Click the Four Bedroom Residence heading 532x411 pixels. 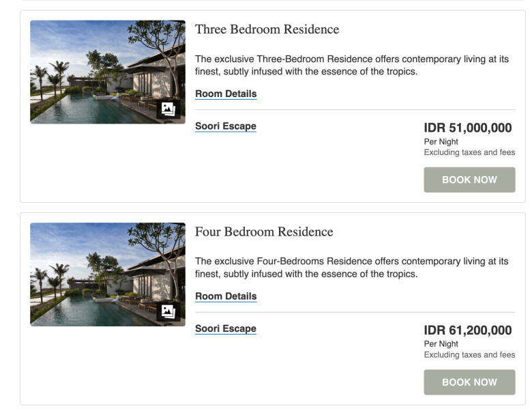[264, 232]
